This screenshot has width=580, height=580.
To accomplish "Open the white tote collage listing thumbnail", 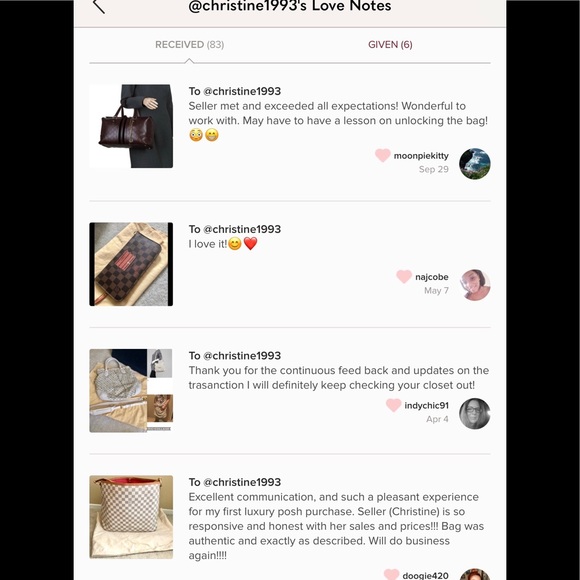I will tap(131, 391).
